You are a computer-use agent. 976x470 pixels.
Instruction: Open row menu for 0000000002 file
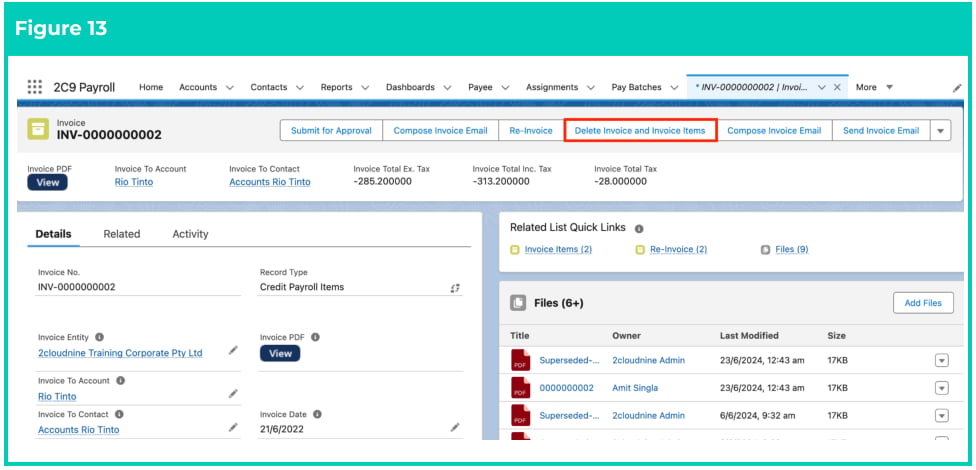click(942, 388)
